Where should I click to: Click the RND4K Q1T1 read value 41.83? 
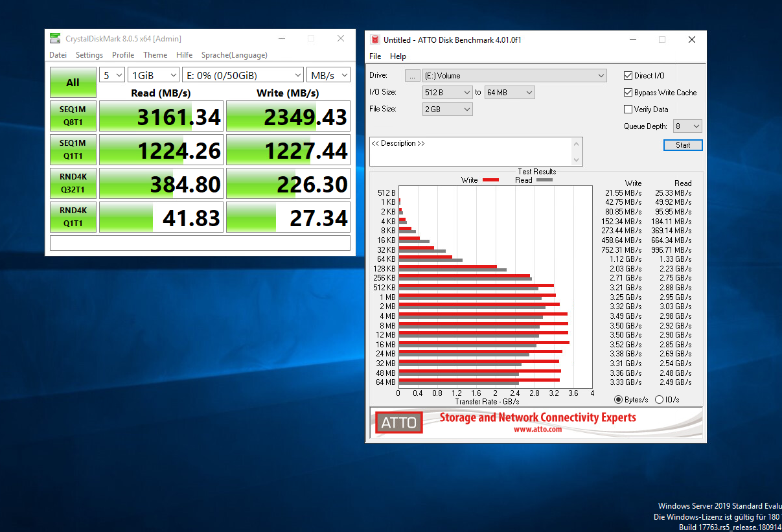pos(161,217)
